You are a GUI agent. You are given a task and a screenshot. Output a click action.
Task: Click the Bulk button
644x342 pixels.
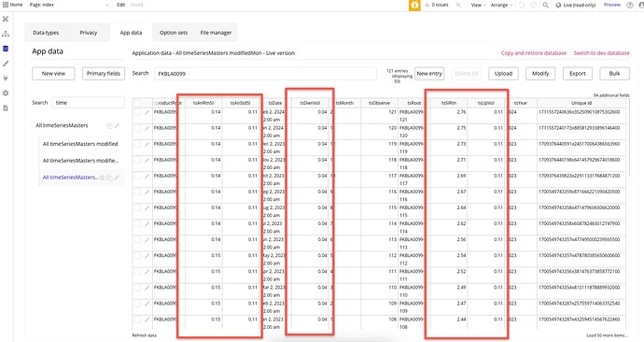click(x=614, y=74)
